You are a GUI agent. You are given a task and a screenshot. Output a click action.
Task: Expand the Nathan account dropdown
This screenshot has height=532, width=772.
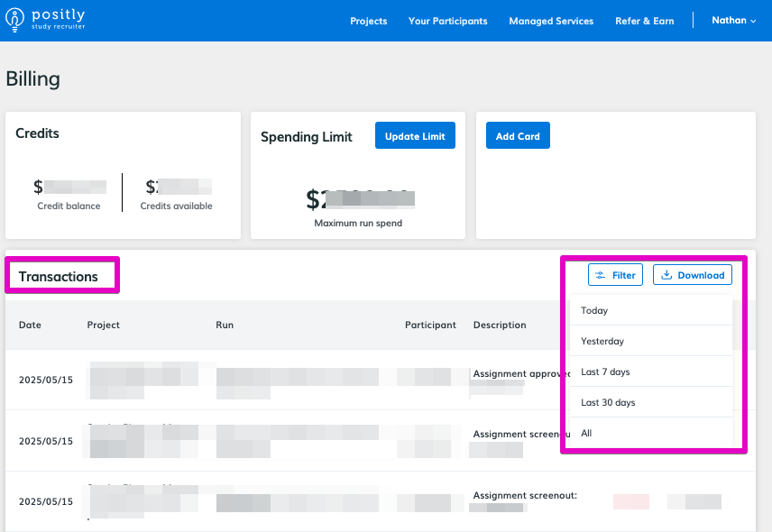[x=733, y=21]
